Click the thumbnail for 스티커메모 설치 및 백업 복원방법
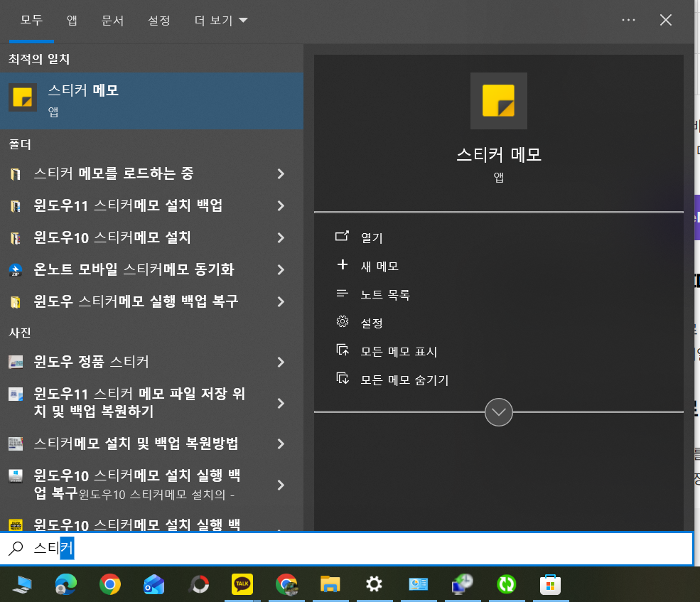Screen dimensions: 700x602 (x=16, y=444)
